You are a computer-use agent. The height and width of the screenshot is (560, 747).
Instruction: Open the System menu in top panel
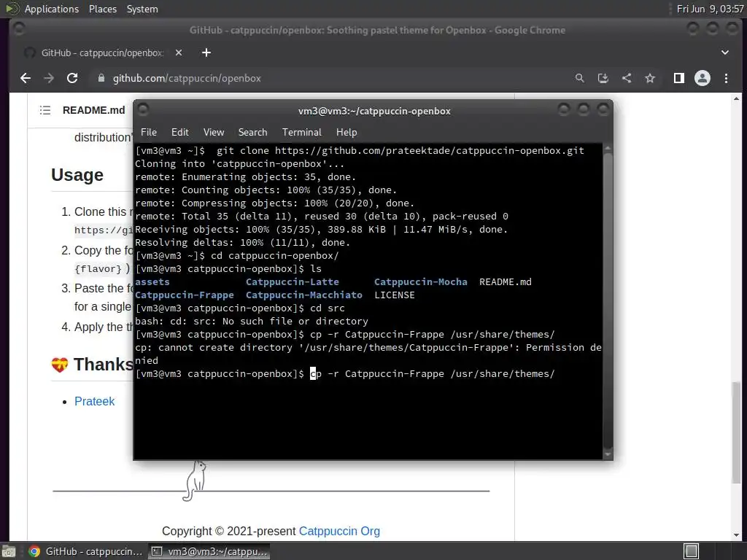click(x=142, y=9)
